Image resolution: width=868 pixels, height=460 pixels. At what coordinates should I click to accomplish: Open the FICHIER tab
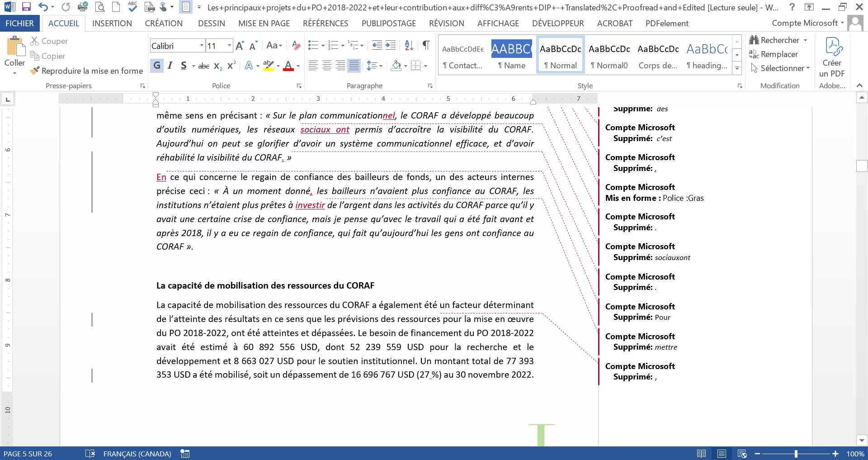point(19,24)
